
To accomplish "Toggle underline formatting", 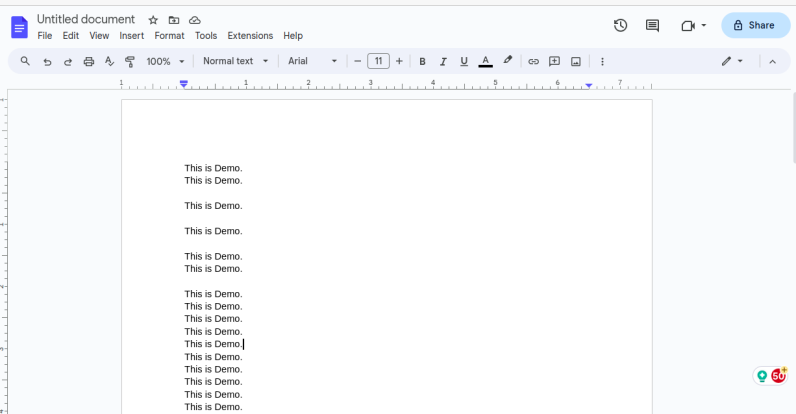I will pyautogui.click(x=463, y=61).
